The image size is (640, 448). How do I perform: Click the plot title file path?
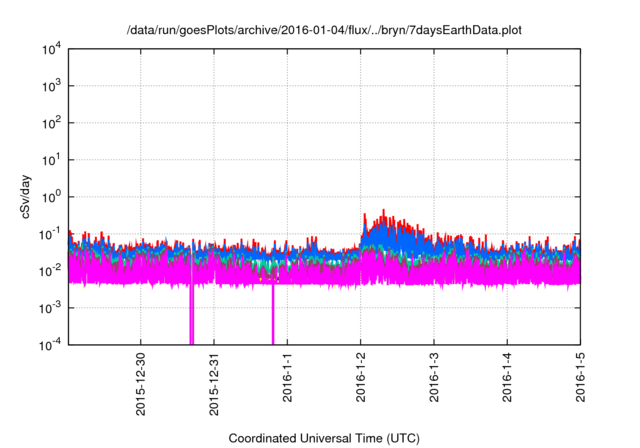pyautogui.click(x=324, y=30)
